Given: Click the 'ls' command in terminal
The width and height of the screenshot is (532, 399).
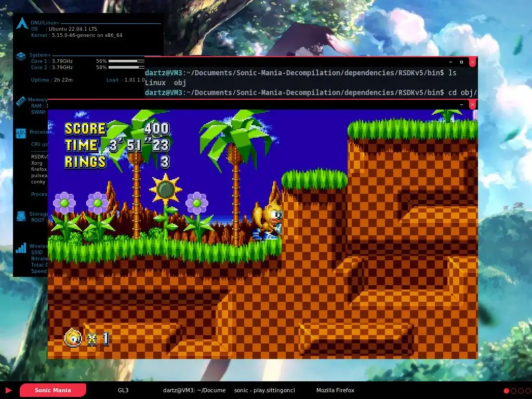Looking at the screenshot, I should [x=453, y=73].
